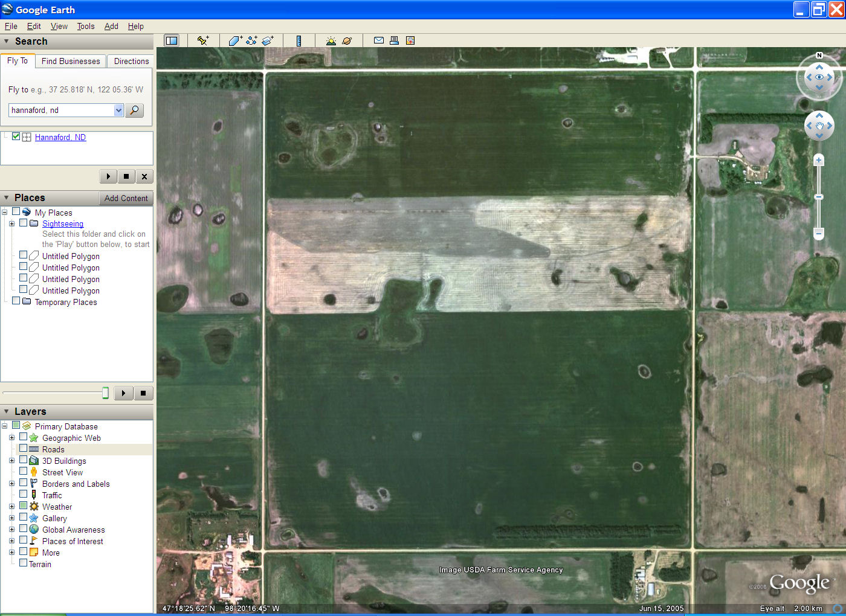Switch to the Directions tab
Image resolution: width=846 pixels, height=616 pixels.
pyautogui.click(x=131, y=61)
